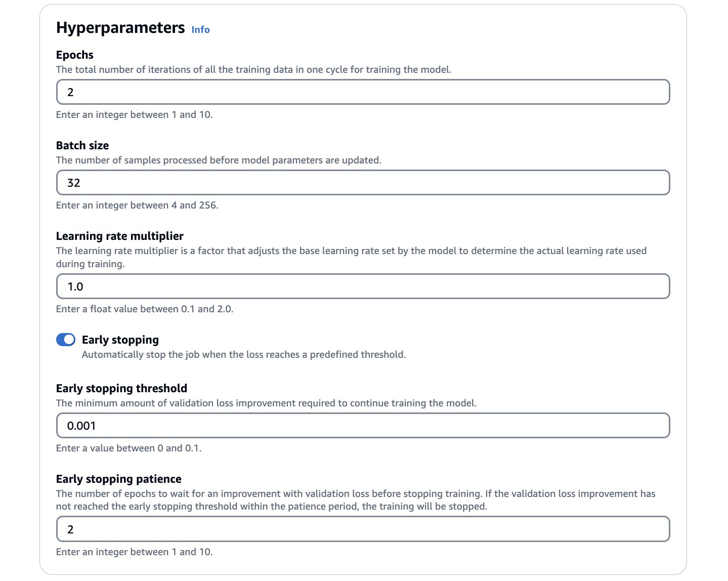The height and width of the screenshot is (581, 728).
Task: Focus the Batch size input field
Action: tap(363, 183)
